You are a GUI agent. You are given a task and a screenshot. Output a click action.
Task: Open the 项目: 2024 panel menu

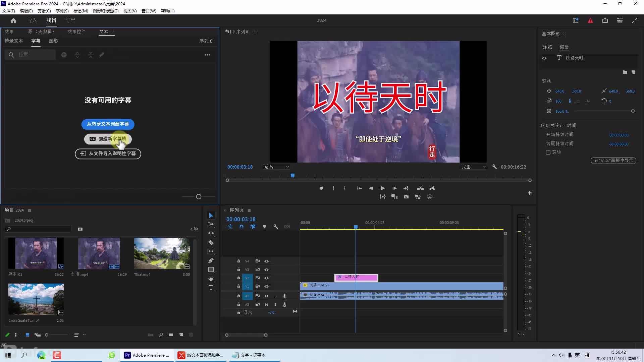click(30, 210)
